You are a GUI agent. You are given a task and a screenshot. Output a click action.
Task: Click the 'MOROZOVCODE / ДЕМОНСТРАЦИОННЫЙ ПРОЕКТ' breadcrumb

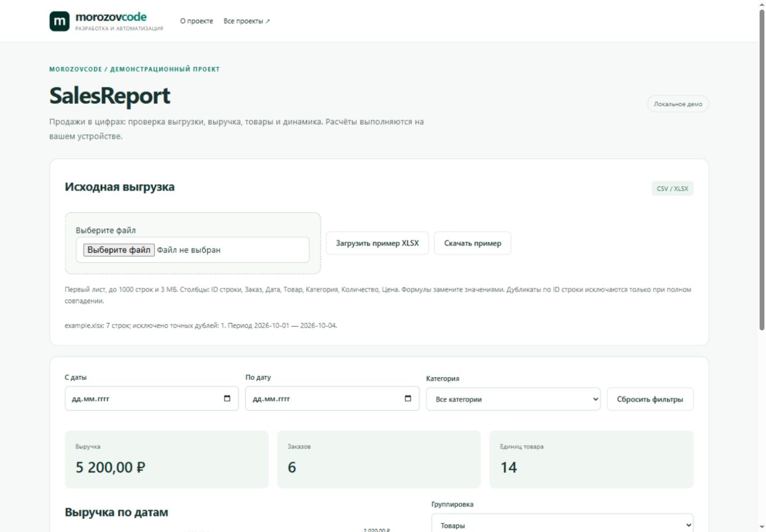tap(134, 69)
